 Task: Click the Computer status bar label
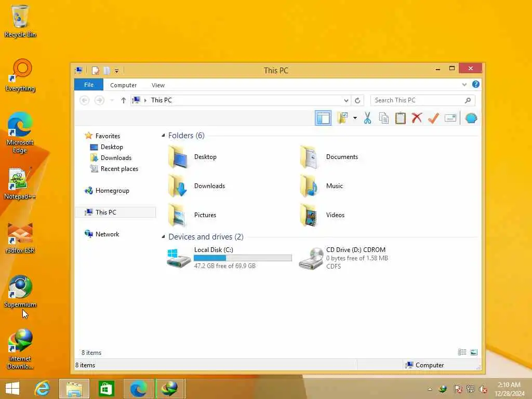point(425,365)
